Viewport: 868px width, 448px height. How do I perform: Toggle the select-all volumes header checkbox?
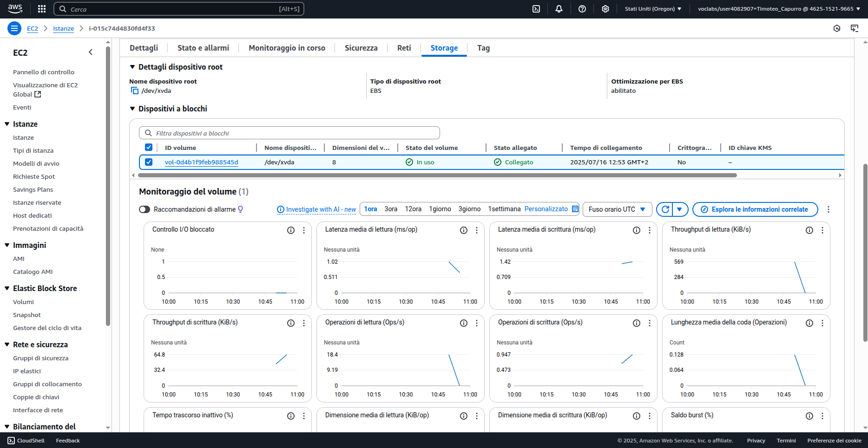149,147
